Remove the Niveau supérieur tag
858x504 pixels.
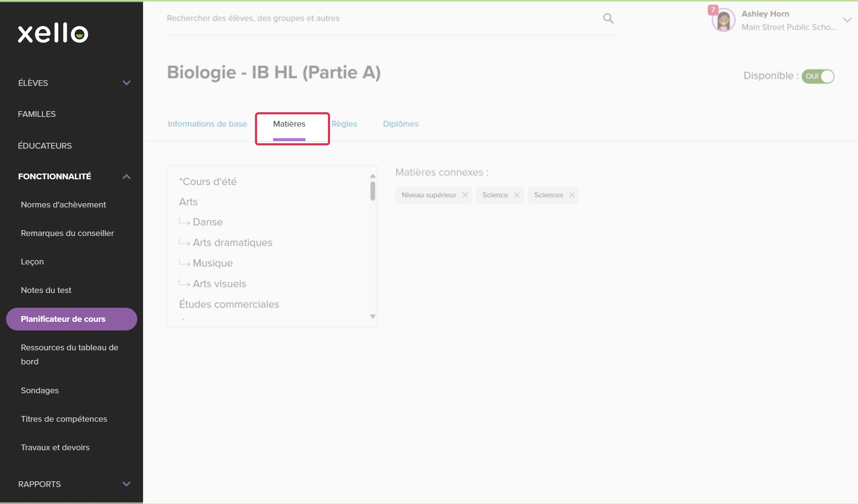[465, 195]
